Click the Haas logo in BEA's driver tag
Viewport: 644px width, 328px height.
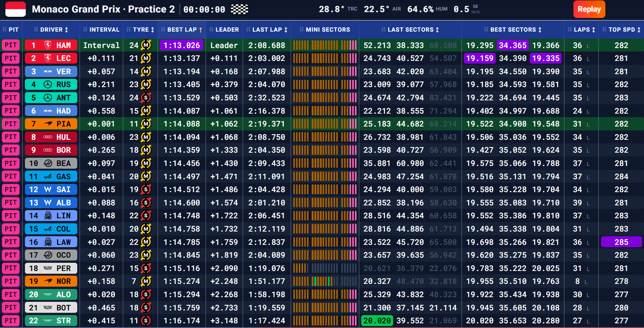pyautogui.click(x=48, y=163)
